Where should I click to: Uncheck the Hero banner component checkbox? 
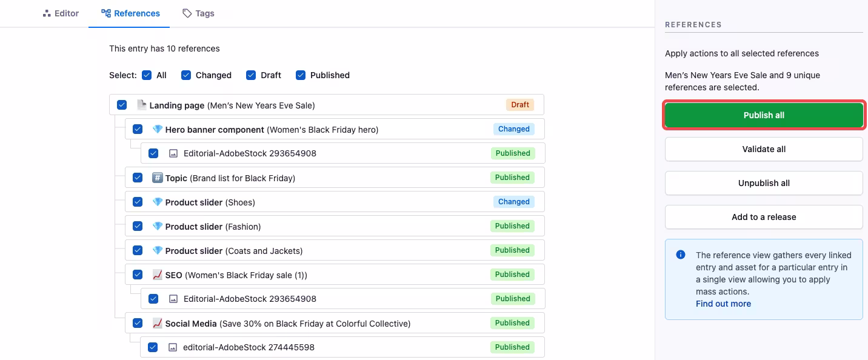click(x=138, y=129)
